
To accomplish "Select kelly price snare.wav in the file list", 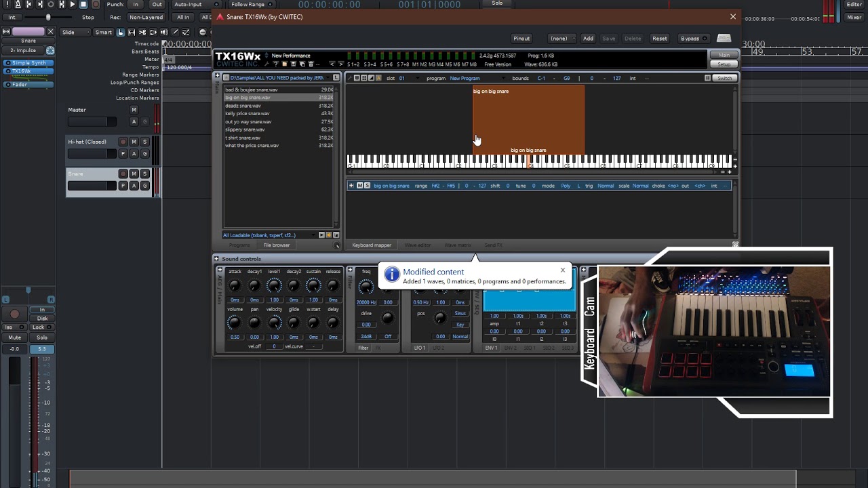I will tap(279, 114).
